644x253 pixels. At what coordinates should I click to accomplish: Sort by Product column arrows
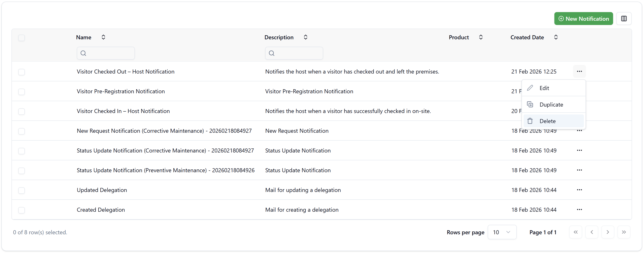coord(481,37)
